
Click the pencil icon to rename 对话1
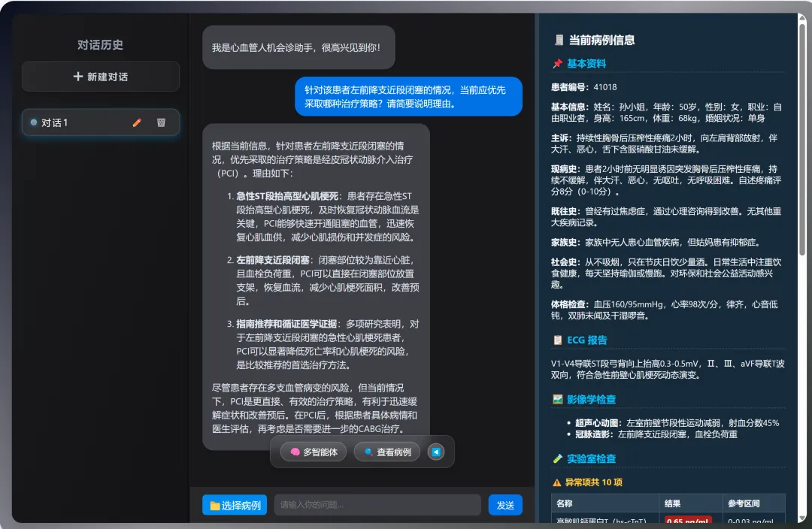click(x=137, y=122)
